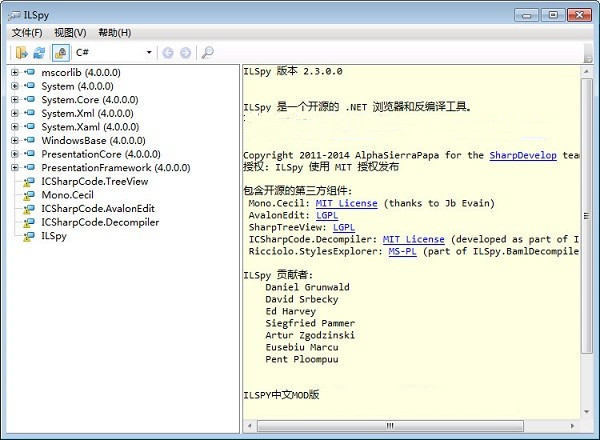
Task: Click the navigate Back arrow
Action: (x=168, y=52)
